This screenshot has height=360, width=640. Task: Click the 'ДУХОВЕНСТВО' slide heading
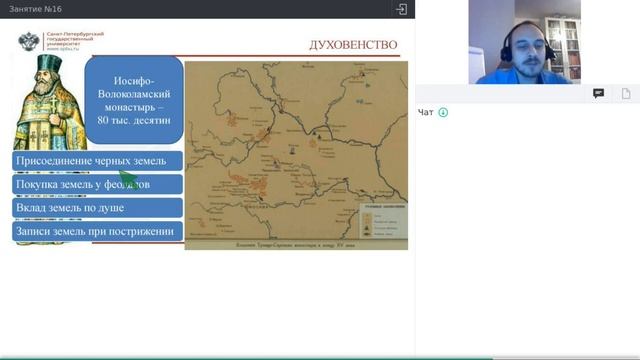pos(353,44)
